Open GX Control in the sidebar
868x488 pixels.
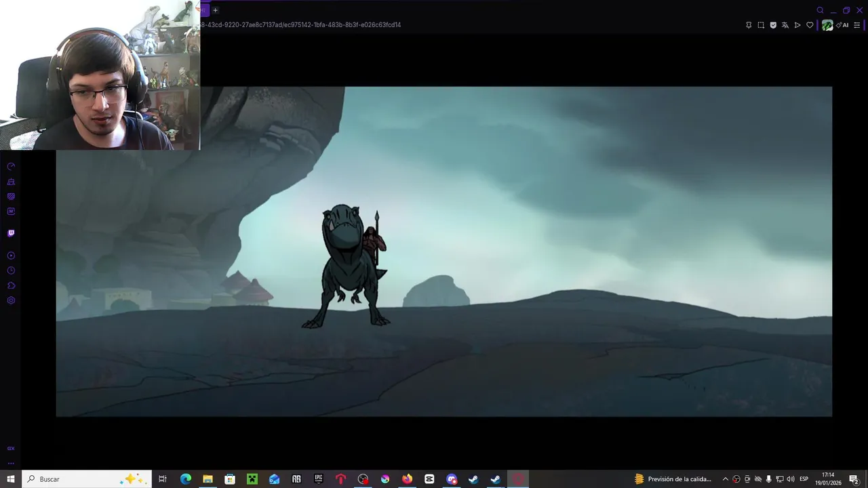(11, 167)
